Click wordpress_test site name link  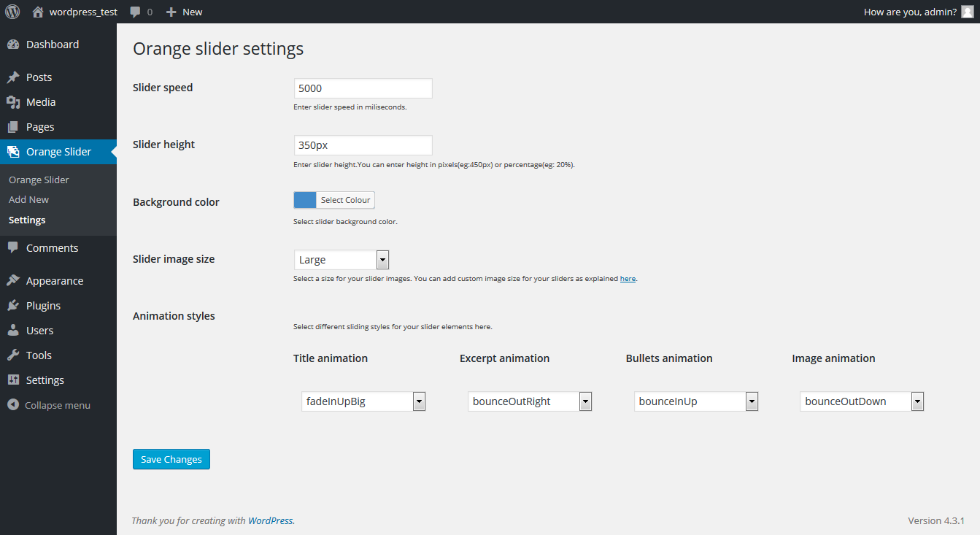tap(83, 12)
